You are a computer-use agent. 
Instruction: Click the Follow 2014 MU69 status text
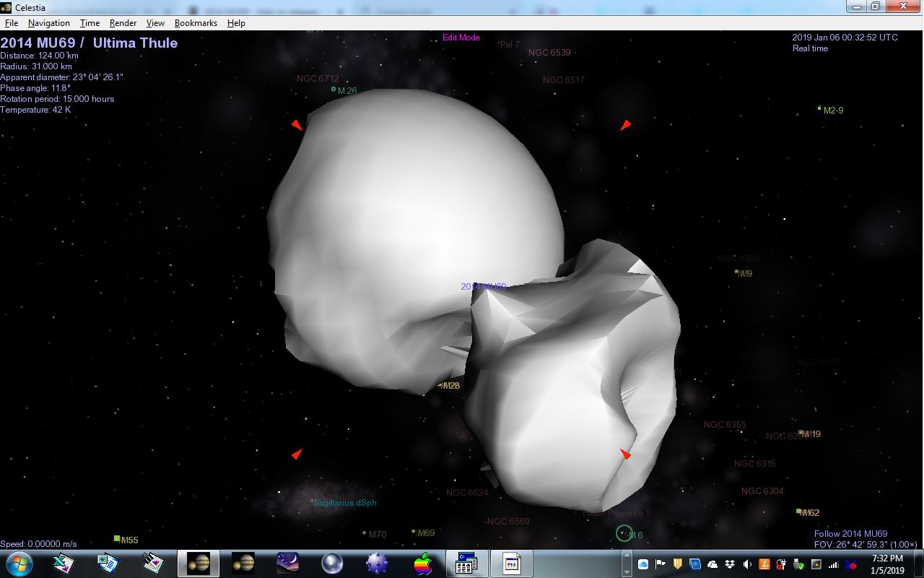pos(851,534)
